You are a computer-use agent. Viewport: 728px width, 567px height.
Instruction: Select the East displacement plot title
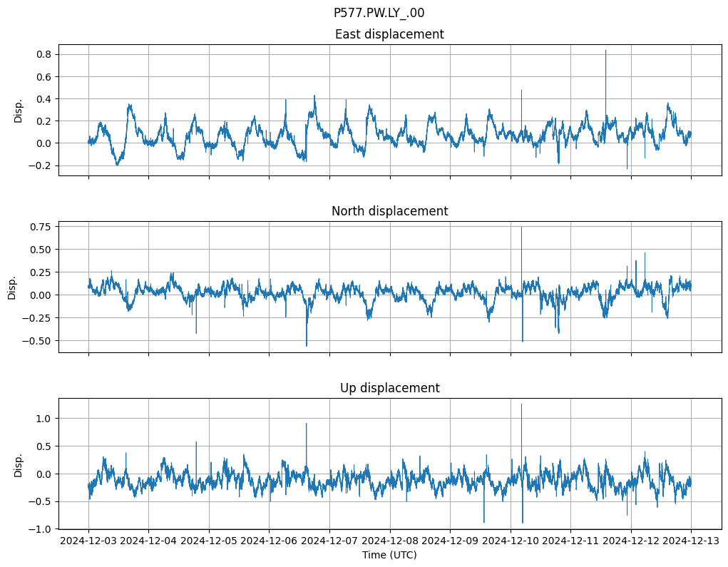pyautogui.click(x=389, y=34)
